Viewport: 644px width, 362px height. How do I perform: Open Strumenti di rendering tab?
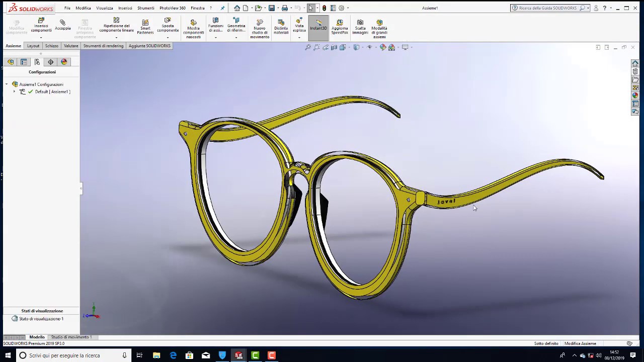(x=103, y=46)
